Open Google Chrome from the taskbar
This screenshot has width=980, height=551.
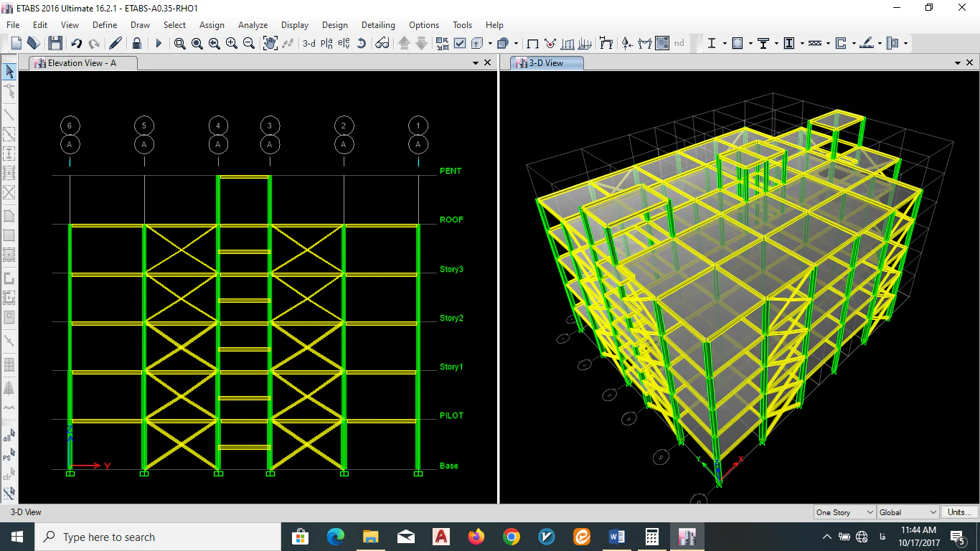pos(511,537)
